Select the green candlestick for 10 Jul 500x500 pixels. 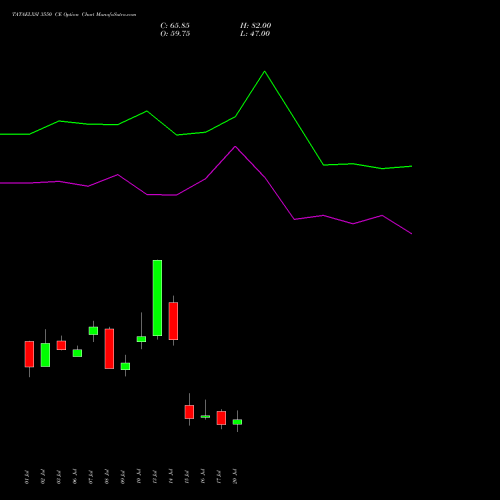click(141, 339)
